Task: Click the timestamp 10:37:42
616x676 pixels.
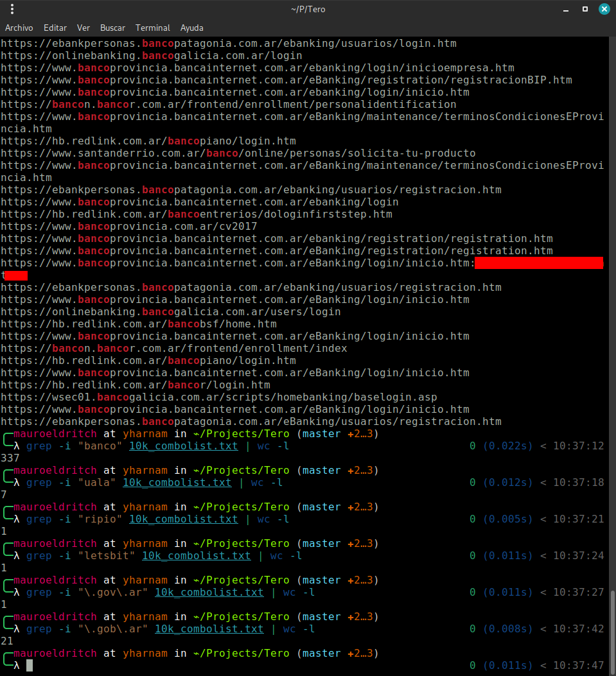Action: tap(579, 629)
